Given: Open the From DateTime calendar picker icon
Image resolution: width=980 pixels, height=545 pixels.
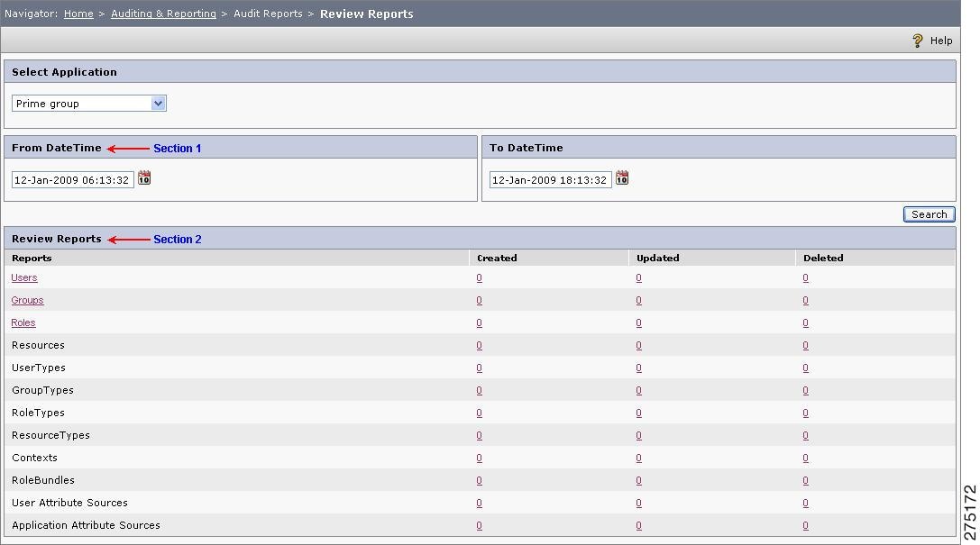Looking at the screenshot, I should tap(144, 178).
